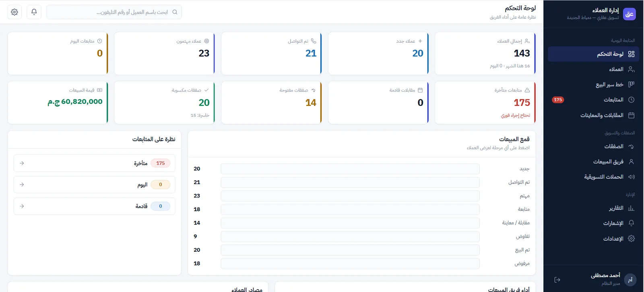This screenshot has width=644, height=292.
Task: Click the المتابعات clock icon in sidebar
Action: coord(631,100)
